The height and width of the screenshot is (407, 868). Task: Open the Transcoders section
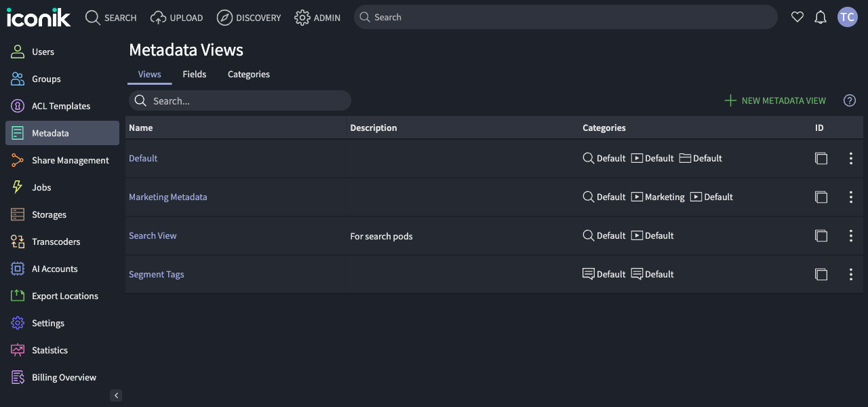point(55,241)
